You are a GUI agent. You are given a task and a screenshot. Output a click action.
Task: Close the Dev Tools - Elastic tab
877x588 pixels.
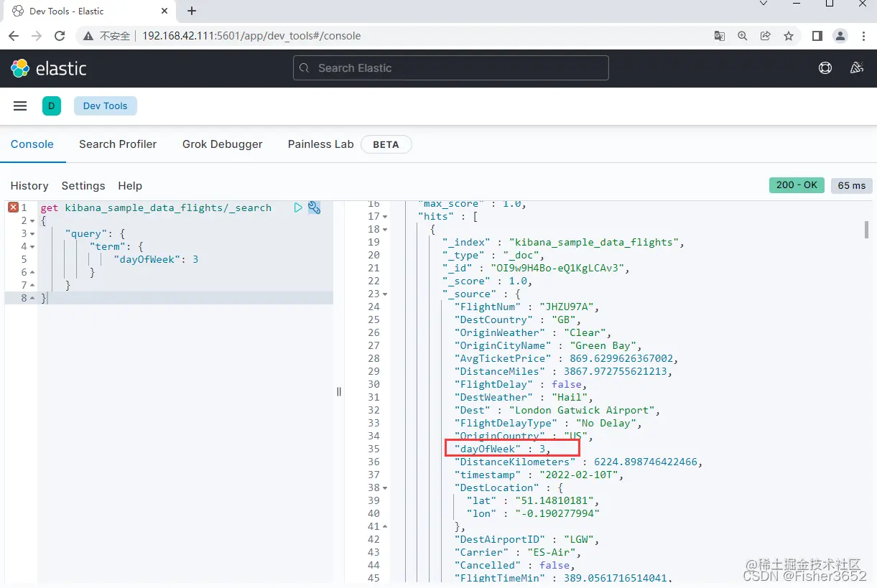pyautogui.click(x=164, y=11)
